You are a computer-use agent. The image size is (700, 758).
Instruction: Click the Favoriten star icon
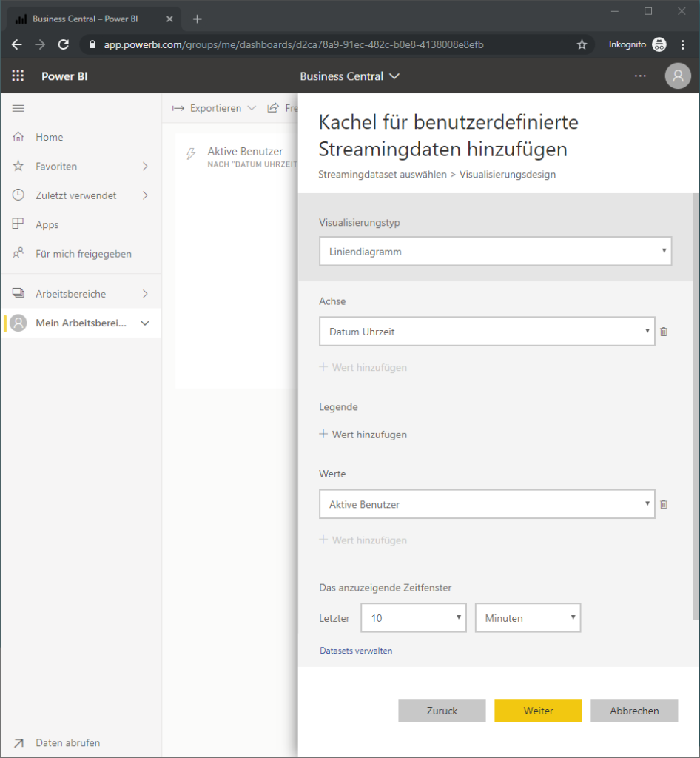[x=18, y=166]
